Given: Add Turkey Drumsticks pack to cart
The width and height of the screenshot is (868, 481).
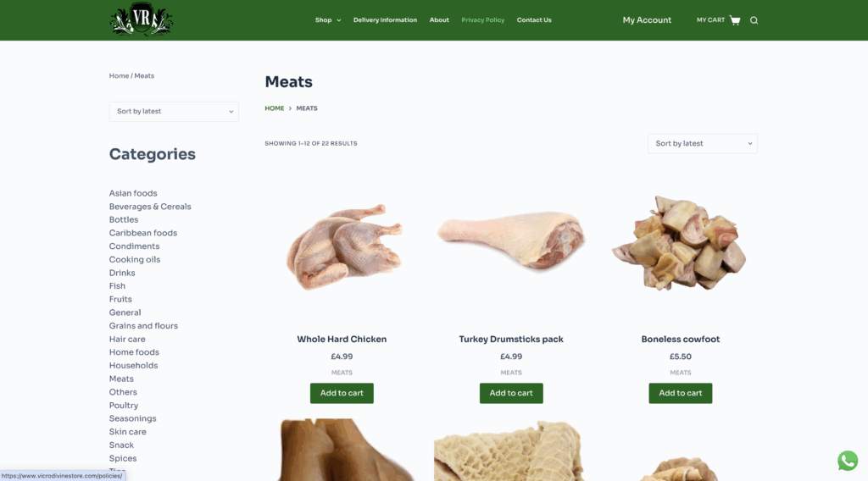Looking at the screenshot, I should [511, 393].
